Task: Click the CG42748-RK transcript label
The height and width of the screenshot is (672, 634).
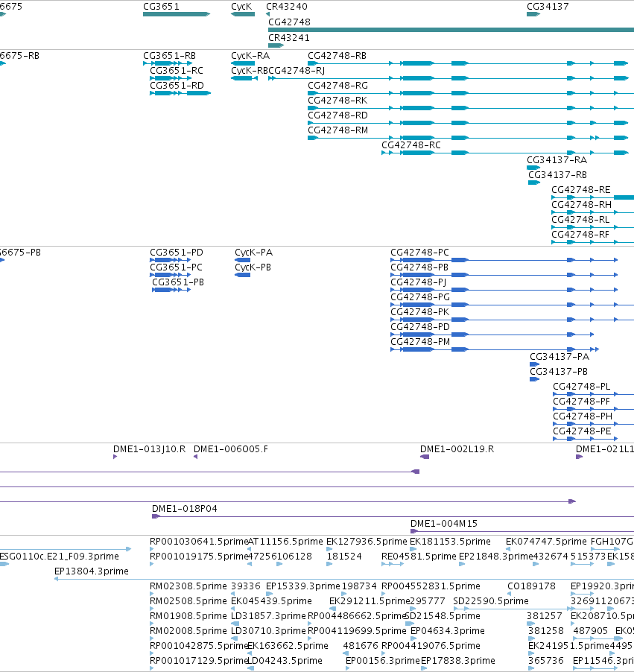Action: pos(337,101)
